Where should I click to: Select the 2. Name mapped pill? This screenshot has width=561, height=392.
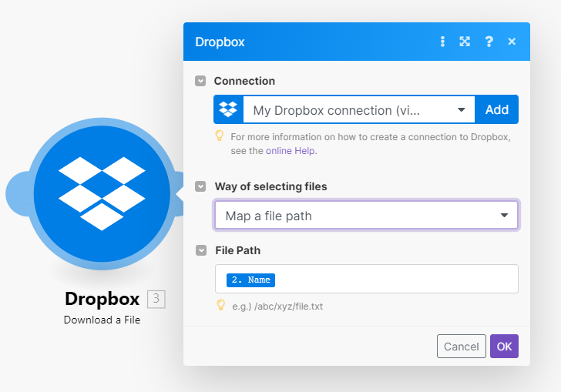pos(250,280)
